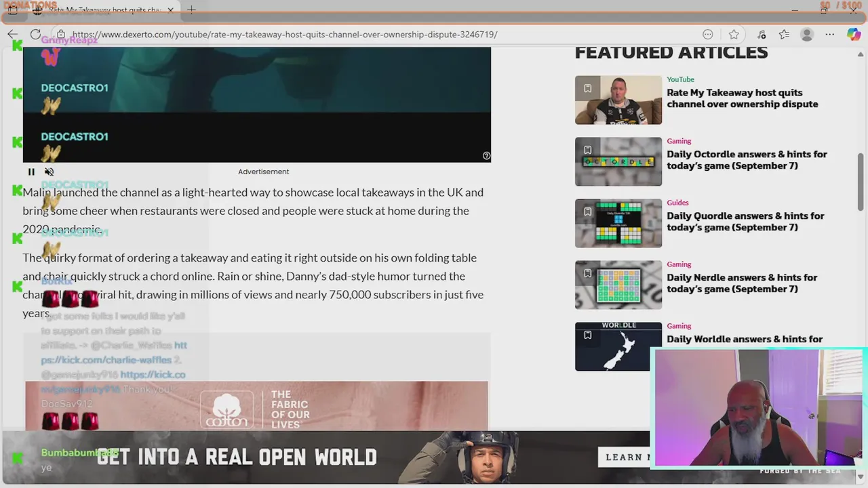The height and width of the screenshot is (488, 868).
Task: Open the tab actions menu icon
Action: [12, 10]
